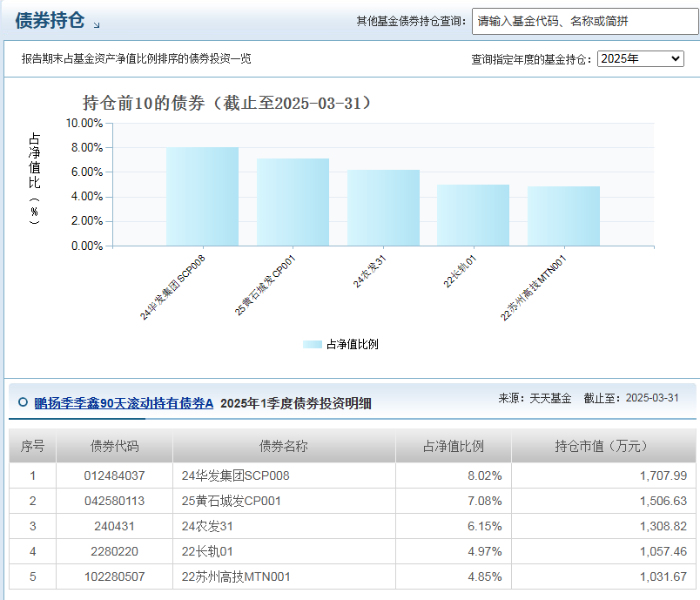Click the 7.08% ratio cell
The width and height of the screenshot is (700, 600).
tap(453, 501)
